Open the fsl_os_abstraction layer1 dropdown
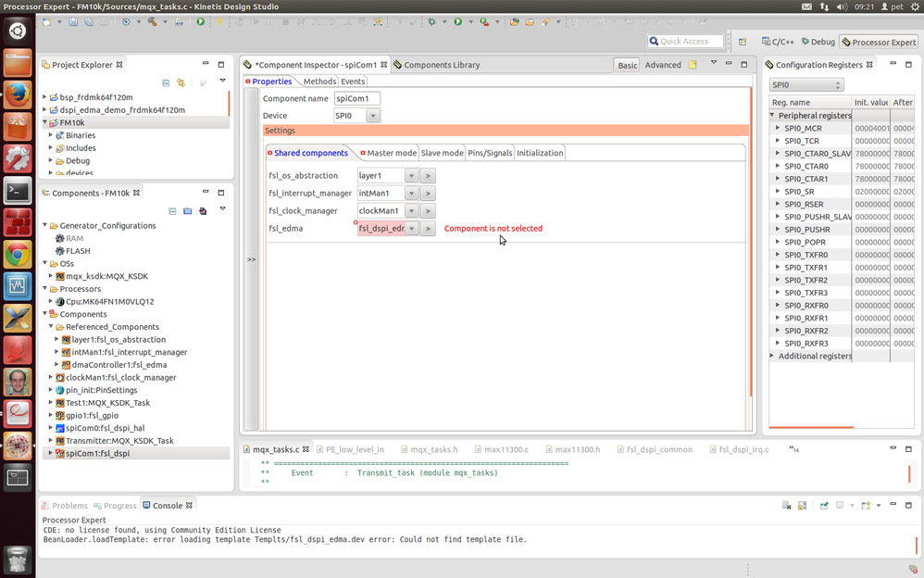 click(411, 175)
